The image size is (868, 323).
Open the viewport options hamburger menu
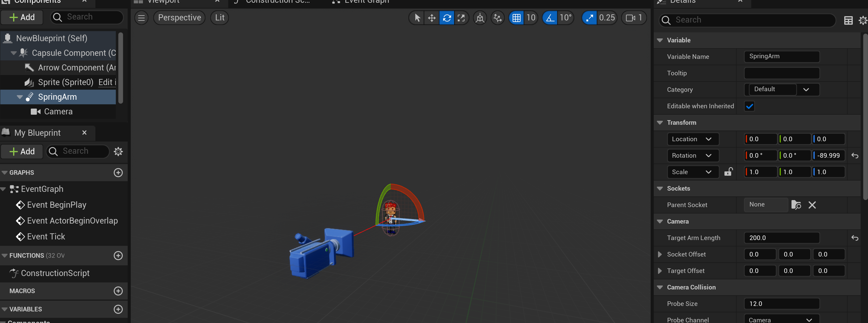(x=141, y=17)
